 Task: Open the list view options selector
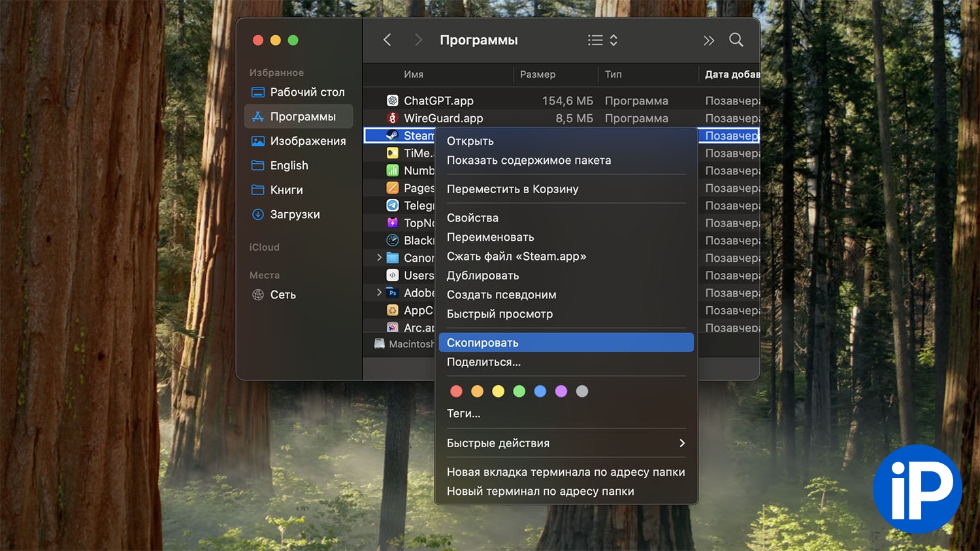(x=602, y=40)
